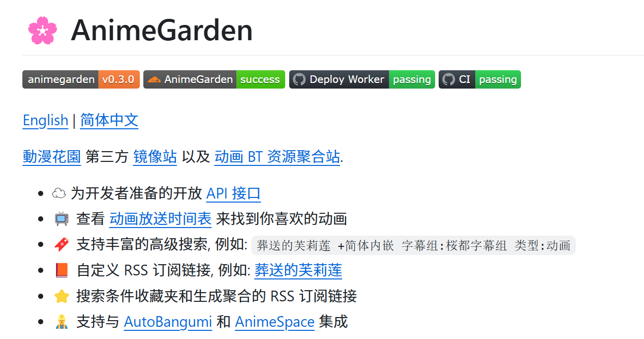
Task: Select the 简体中文 language link
Action: pyautogui.click(x=109, y=121)
